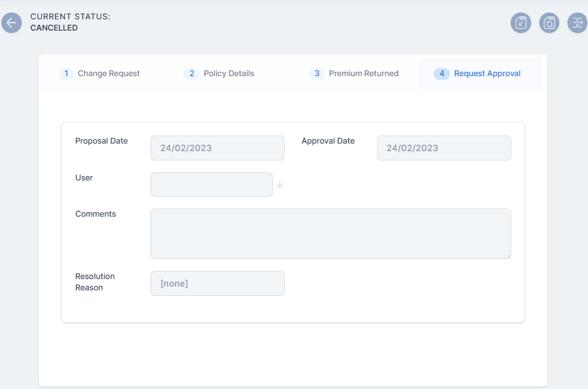The image size is (588, 389).
Task: Click the Approval Date field
Action: 444,148
